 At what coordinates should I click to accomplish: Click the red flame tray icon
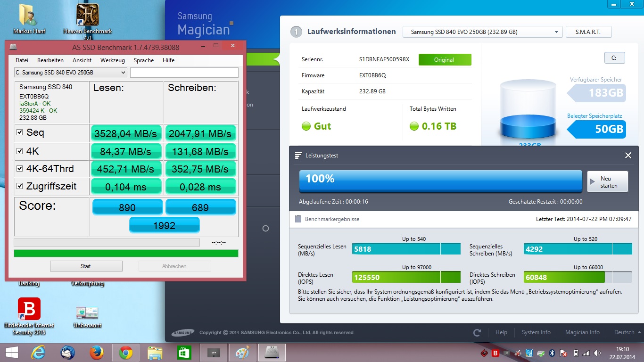(x=484, y=353)
